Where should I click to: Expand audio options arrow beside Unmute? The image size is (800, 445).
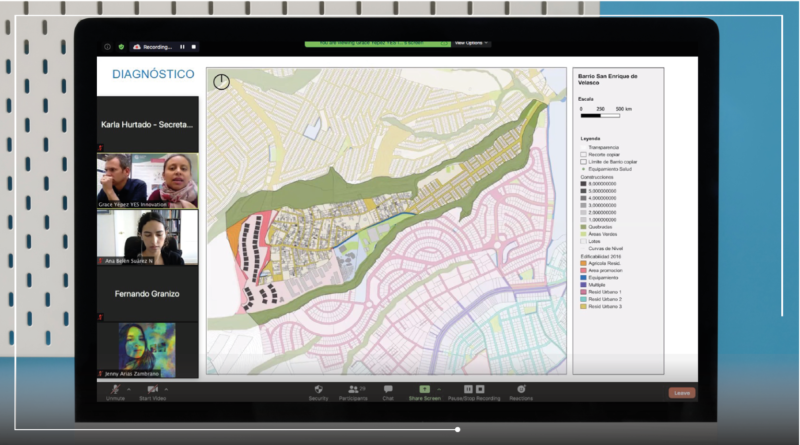click(x=129, y=389)
